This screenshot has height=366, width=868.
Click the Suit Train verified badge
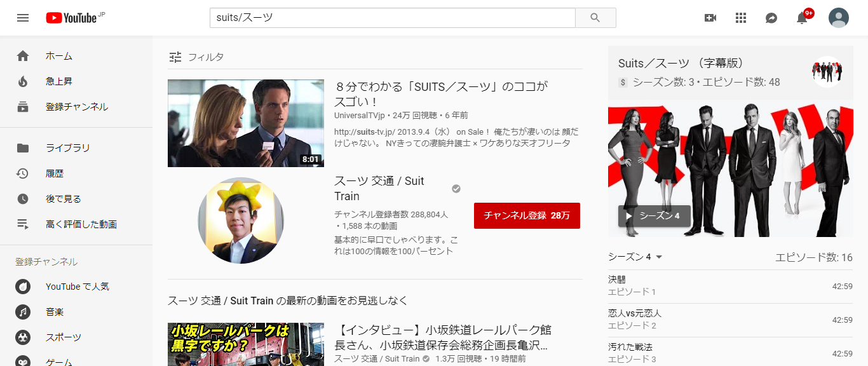(456, 189)
